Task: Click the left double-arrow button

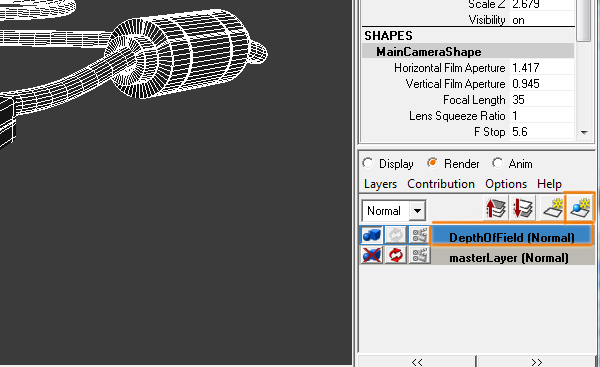Action: click(x=417, y=362)
